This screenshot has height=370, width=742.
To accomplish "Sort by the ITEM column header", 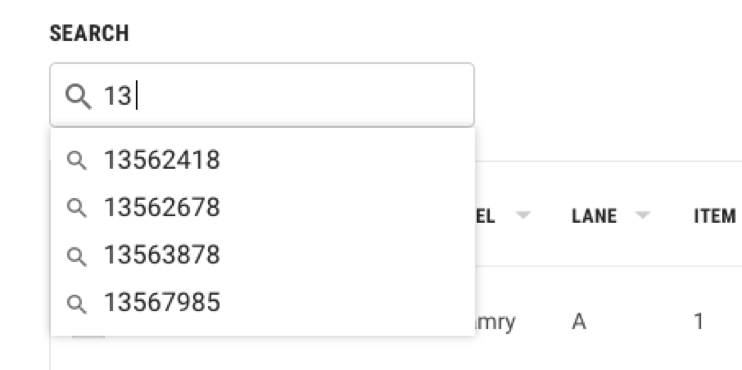I will tap(715, 216).
